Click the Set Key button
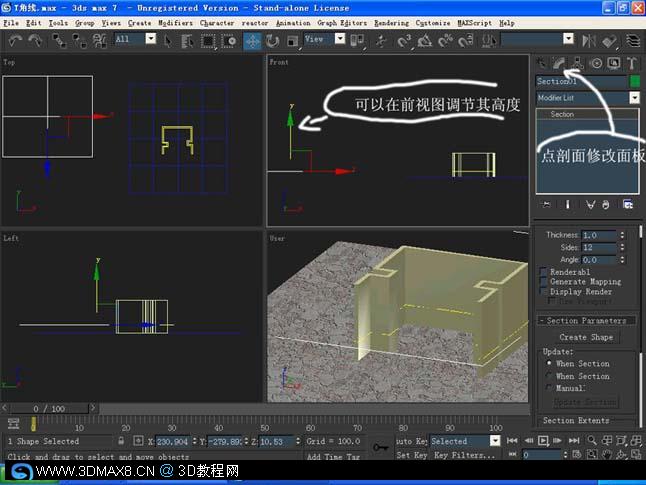Image resolution: width=646 pixels, height=485 pixels. tap(411, 455)
